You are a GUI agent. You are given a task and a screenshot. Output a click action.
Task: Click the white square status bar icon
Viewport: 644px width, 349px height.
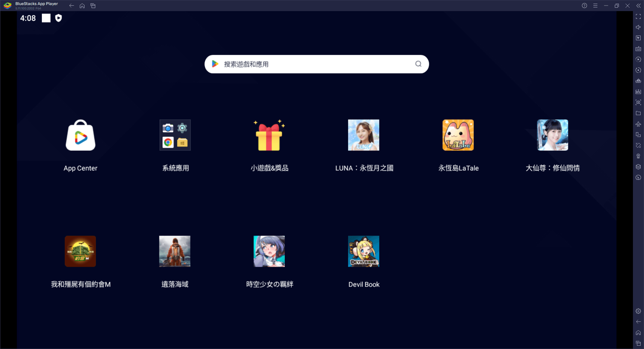tap(46, 18)
